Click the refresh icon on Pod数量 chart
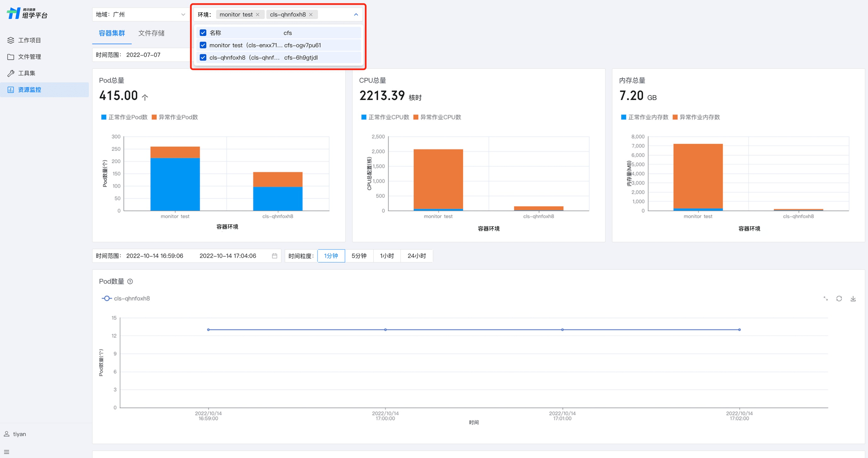 [x=839, y=298]
